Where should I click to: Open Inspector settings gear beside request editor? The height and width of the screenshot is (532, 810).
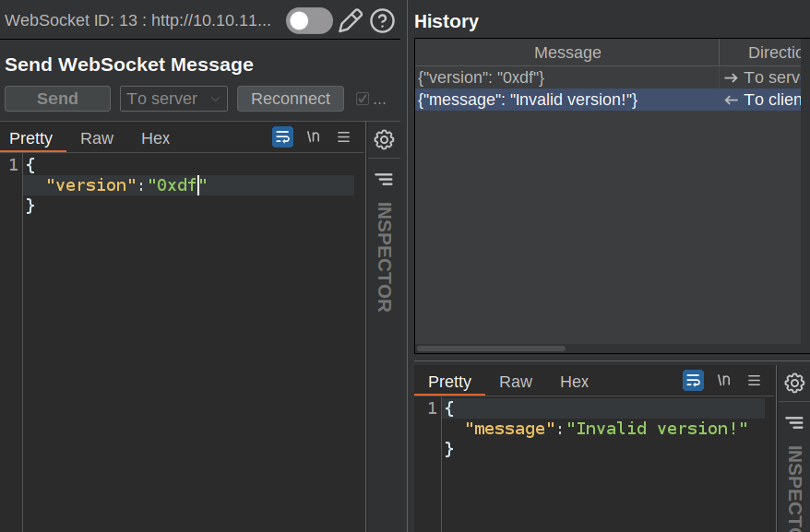click(384, 139)
